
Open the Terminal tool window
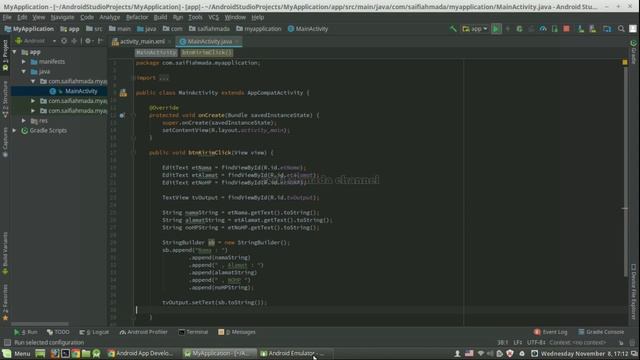point(193,332)
